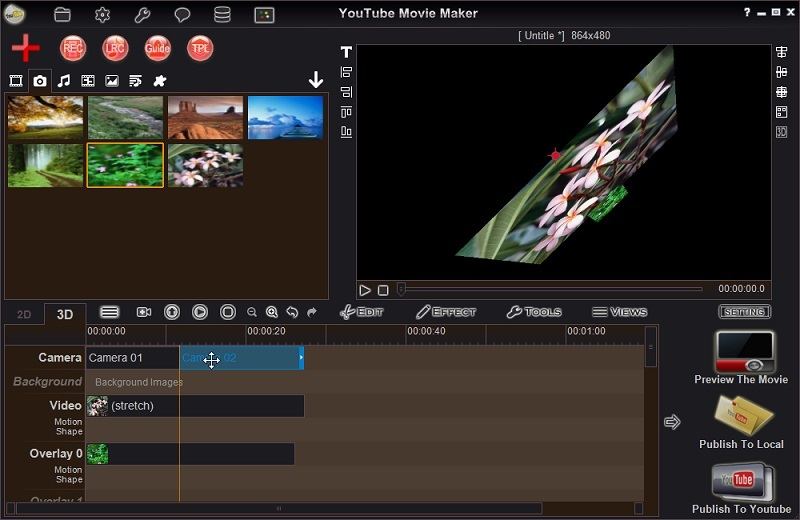Image resolution: width=800 pixels, height=520 pixels.
Task: Click the SETTING button
Action: tap(744, 312)
